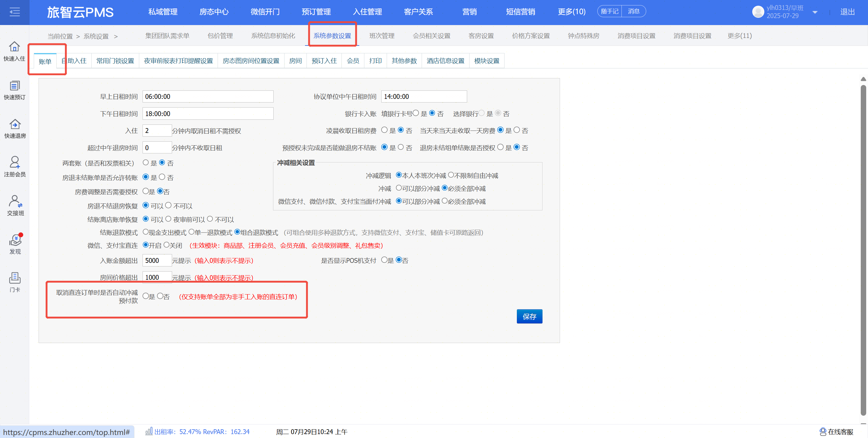
Task: Click the 随手记 button
Action: pyautogui.click(x=609, y=11)
